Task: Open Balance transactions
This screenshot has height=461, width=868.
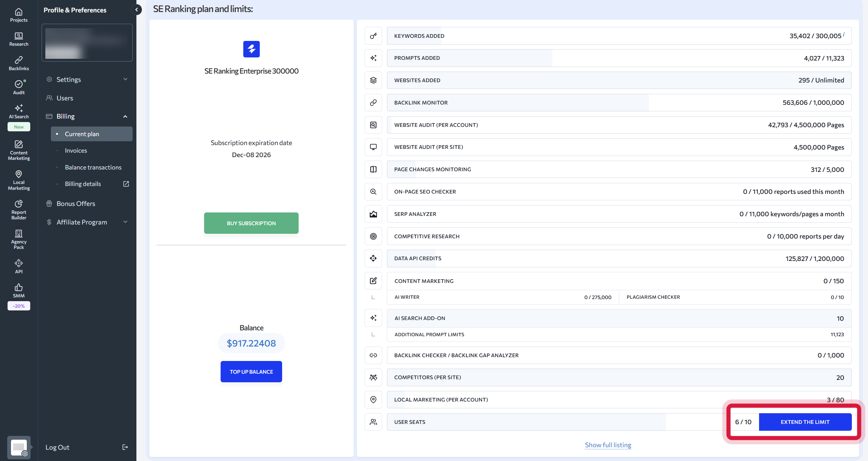Action: pos(93,167)
